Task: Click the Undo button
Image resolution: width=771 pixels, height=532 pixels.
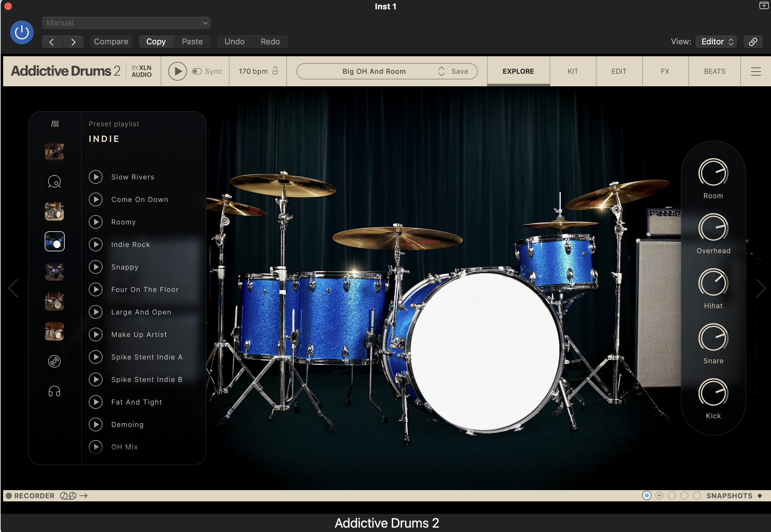Action: (235, 42)
